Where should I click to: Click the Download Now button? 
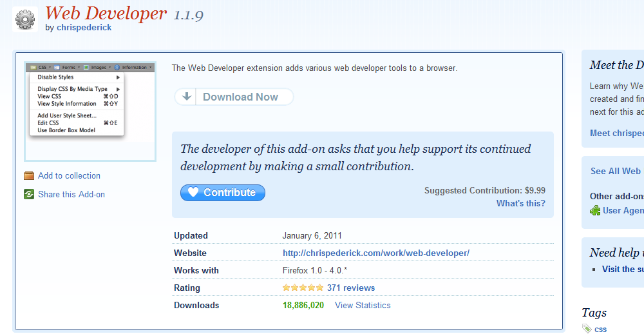(x=234, y=97)
